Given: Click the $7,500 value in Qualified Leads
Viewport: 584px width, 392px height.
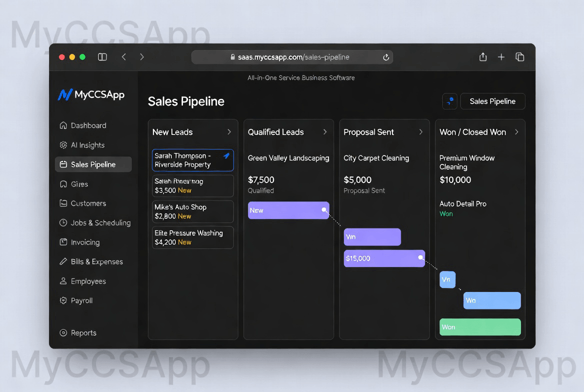Looking at the screenshot, I should pyautogui.click(x=261, y=180).
